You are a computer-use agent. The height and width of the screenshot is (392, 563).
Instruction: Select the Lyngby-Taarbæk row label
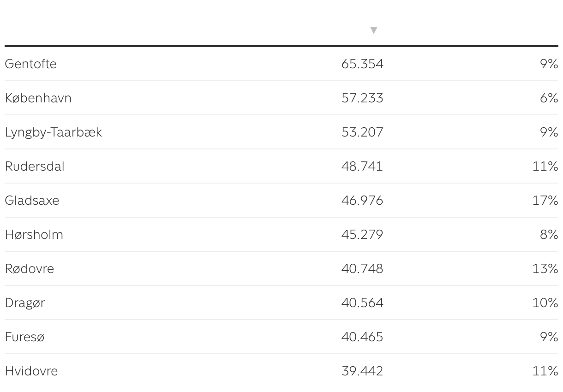point(54,132)
